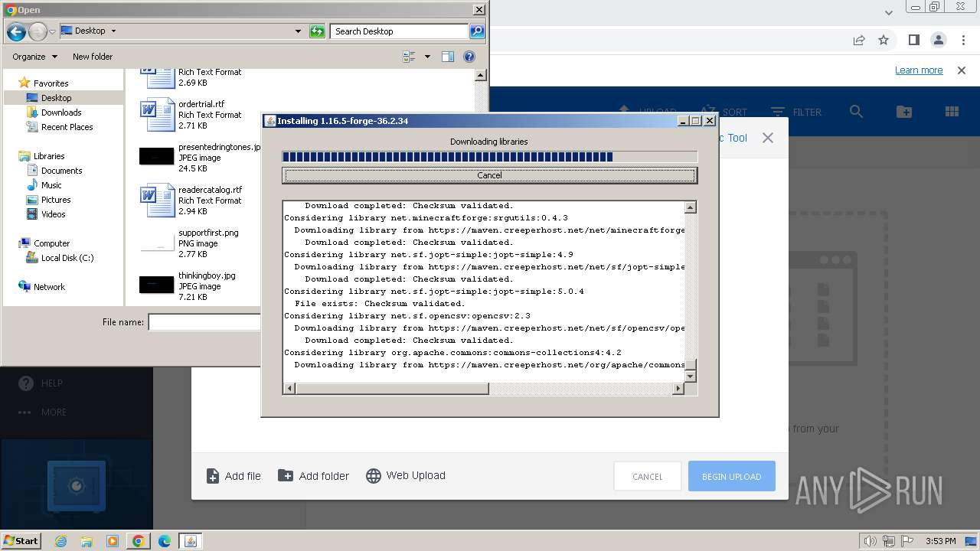Click the Forward arrow in Open dialog
This screenshot has height=551, width=980.
(38, 31)
